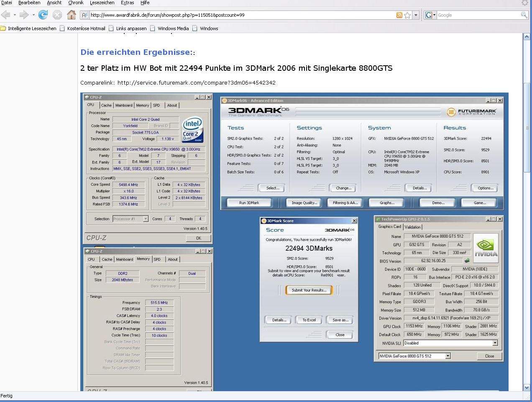Open the Bearbeiten menu

coord(29,3)
